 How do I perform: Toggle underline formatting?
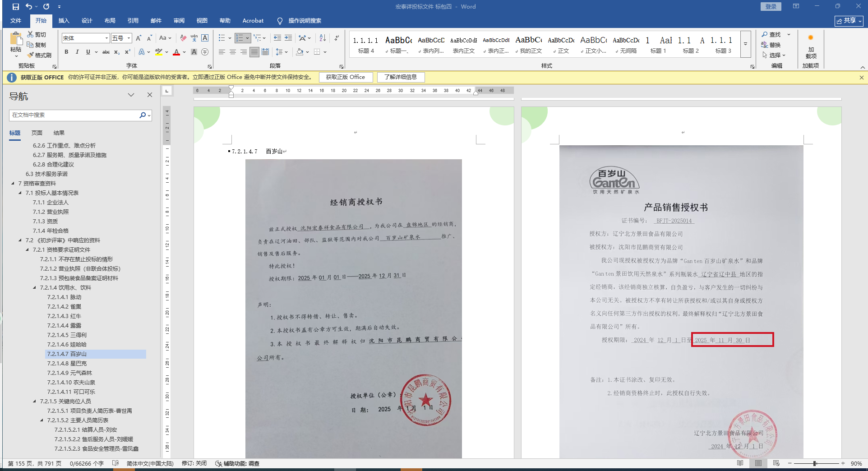click(88, 52)
